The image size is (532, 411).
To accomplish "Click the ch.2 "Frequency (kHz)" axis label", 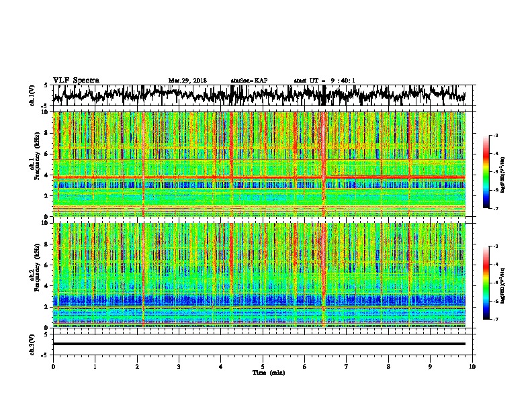I will 36,267.
